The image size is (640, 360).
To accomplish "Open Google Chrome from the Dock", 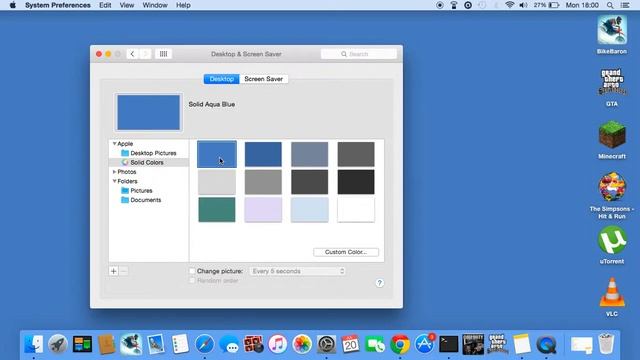I will coord(400,344).
